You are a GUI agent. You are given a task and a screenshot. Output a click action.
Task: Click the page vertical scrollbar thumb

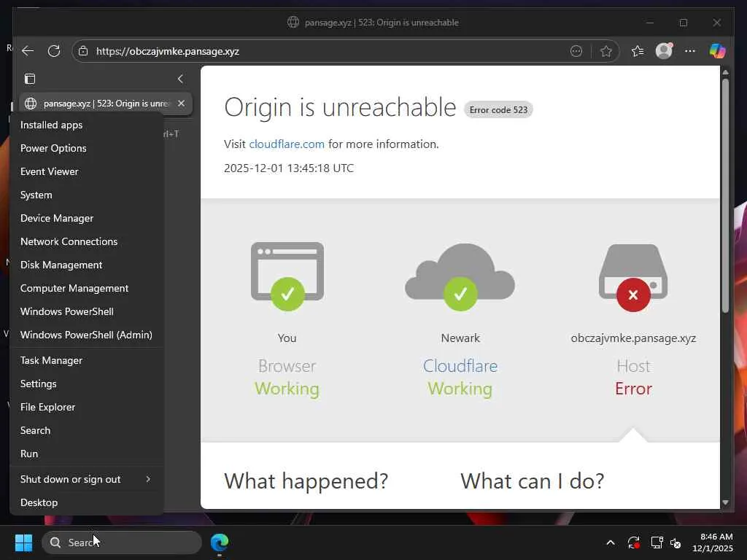coord(725,195)
